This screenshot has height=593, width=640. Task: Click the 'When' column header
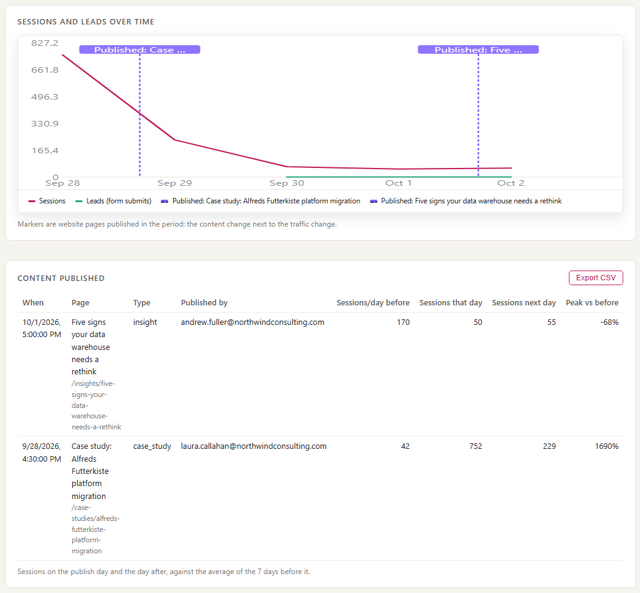[33, 302]
